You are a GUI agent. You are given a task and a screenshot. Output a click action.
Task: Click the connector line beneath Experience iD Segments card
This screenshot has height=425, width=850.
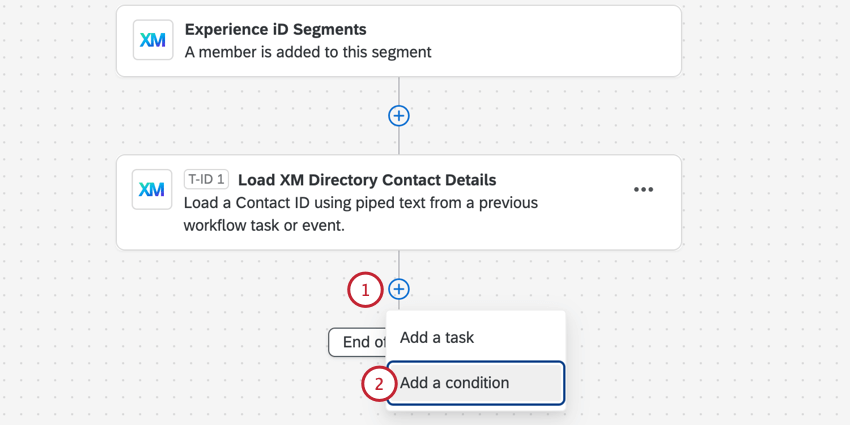[x=399, y=88]
